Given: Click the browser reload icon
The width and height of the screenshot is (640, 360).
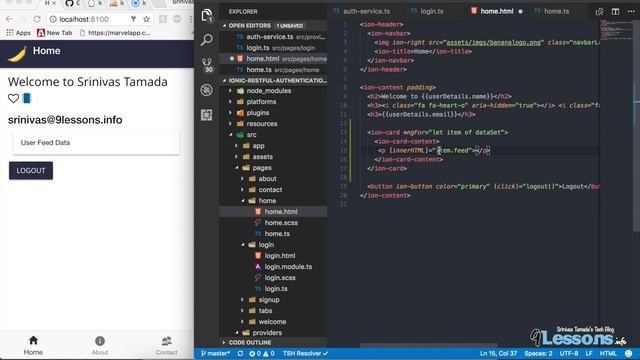Looking at the screenshot, I should click(x=37, y=19).
